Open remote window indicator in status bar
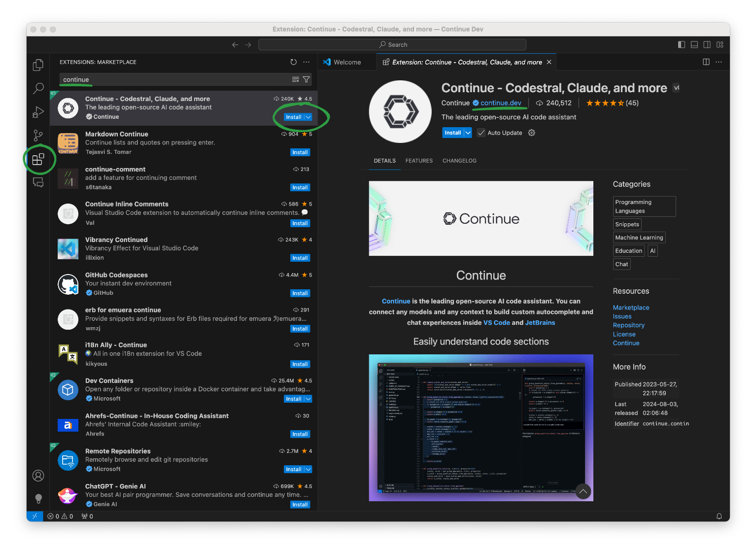The width and height of the screenshot is (756, 552). (34, 516)
